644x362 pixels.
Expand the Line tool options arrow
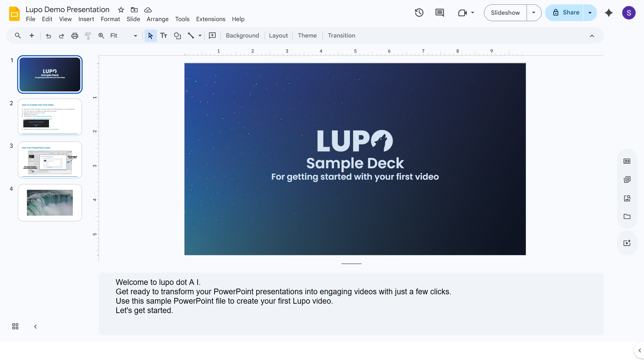pyautogui.click(x=200, y=36)
